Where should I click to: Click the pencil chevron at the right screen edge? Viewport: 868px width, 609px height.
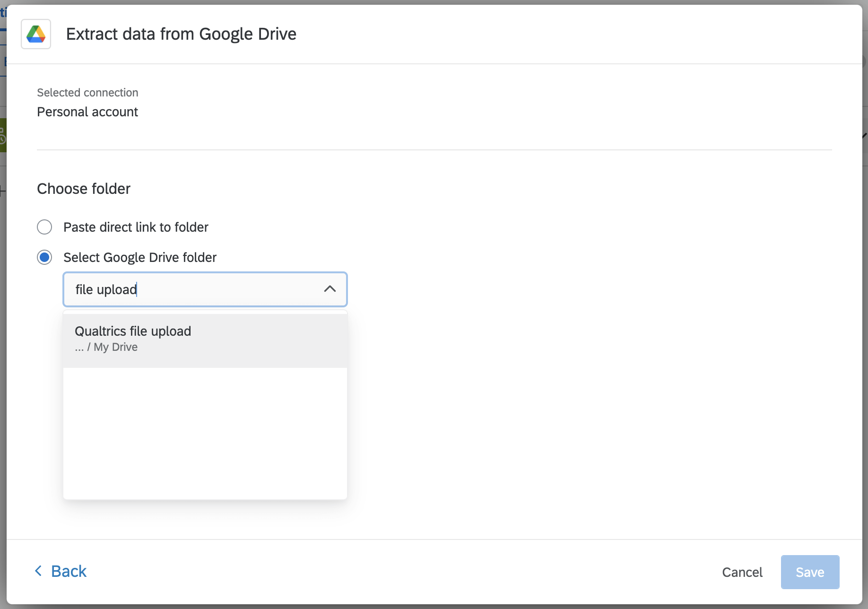coord(864,134)
